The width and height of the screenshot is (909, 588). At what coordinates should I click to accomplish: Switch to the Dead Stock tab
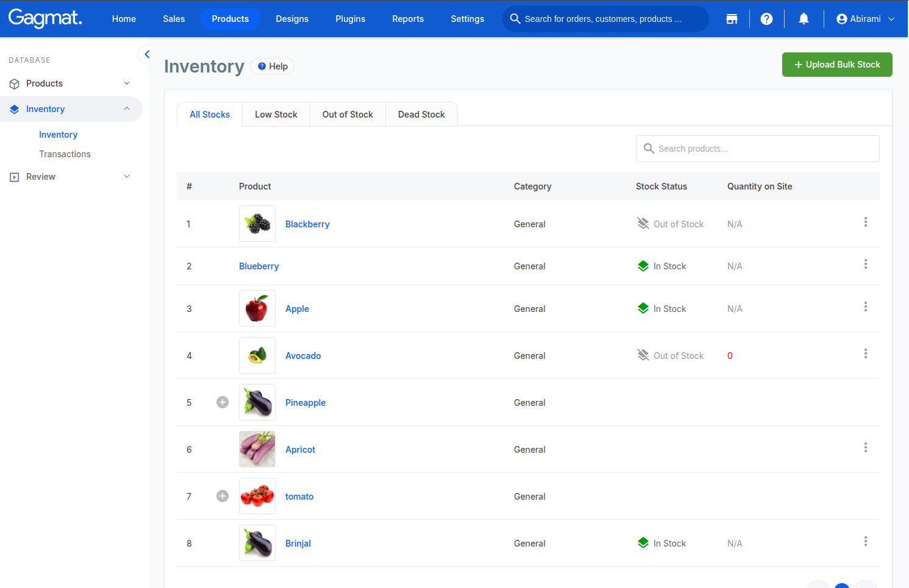click(421, 115)
